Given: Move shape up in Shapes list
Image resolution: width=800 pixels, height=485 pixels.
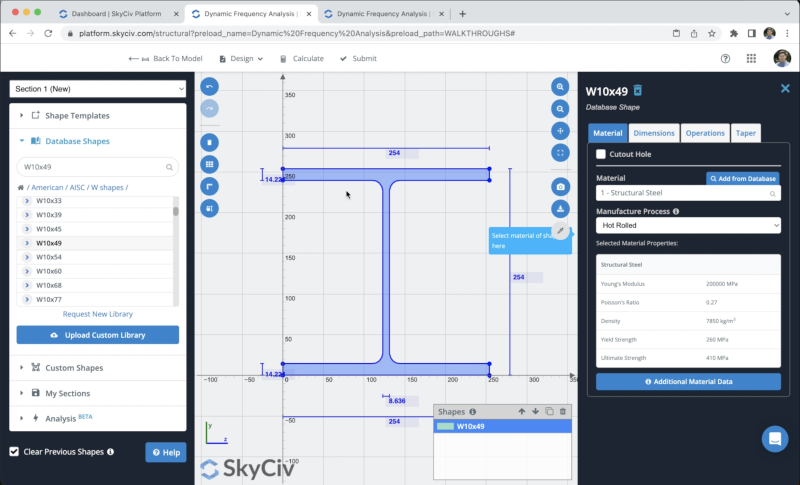Looking at the screenshot, I should tap(521, 411).
